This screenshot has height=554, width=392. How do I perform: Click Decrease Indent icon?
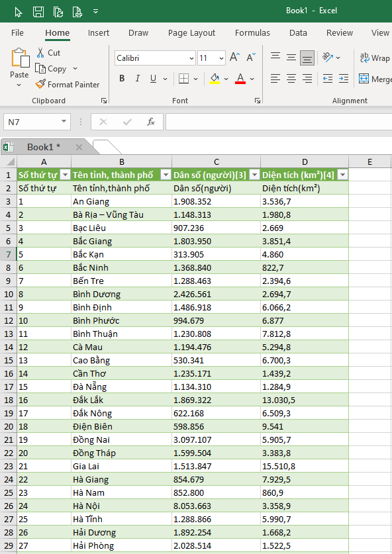click(x=328, y=79)
